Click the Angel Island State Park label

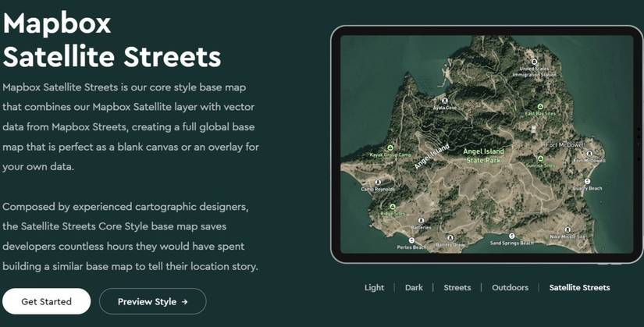coord(483,155)
